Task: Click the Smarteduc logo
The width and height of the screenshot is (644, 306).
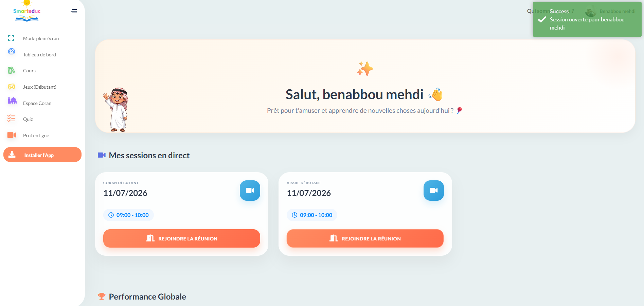Action: pos(27,11)
